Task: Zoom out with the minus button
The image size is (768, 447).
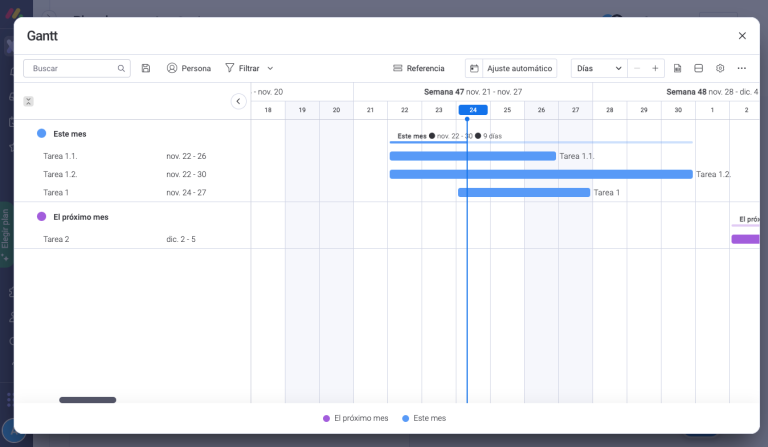Action: pyautogui.click(x=637, y=68)
